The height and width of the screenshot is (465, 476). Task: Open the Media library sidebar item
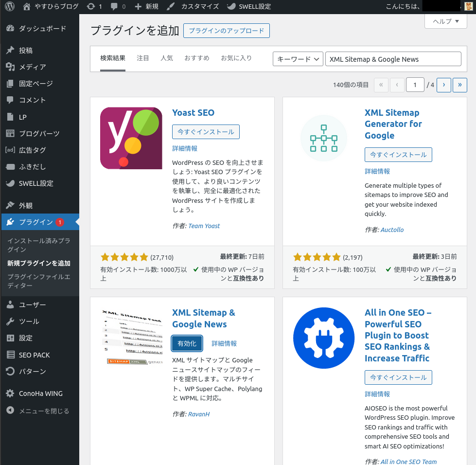[x=32, y=67]
